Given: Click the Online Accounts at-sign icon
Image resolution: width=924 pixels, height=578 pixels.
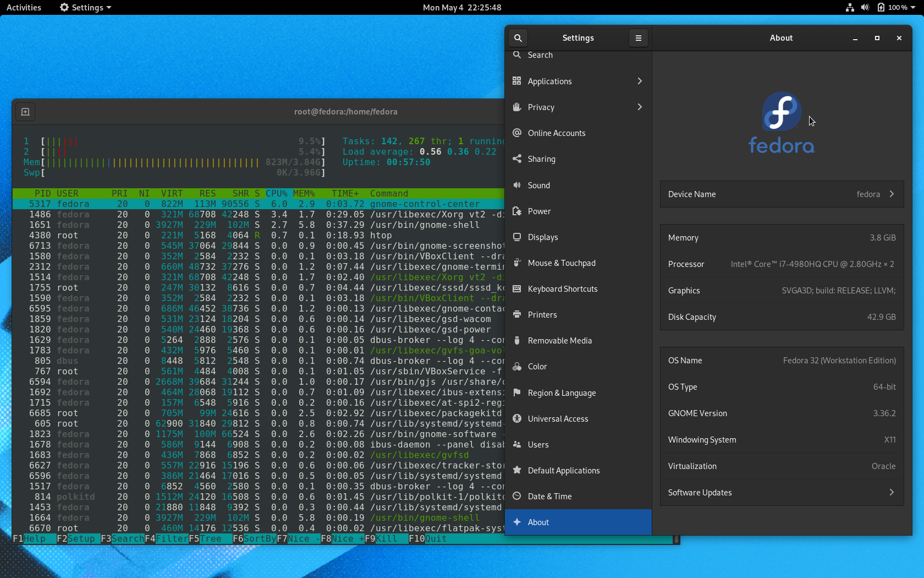Looking at the screenshot, I should coord(517,133).
